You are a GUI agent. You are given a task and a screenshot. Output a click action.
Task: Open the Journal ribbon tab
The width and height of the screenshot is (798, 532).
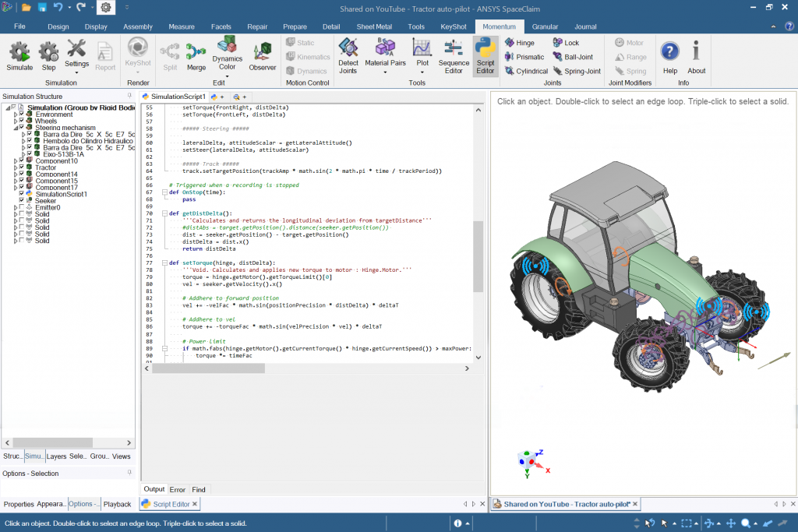[585, 26]
